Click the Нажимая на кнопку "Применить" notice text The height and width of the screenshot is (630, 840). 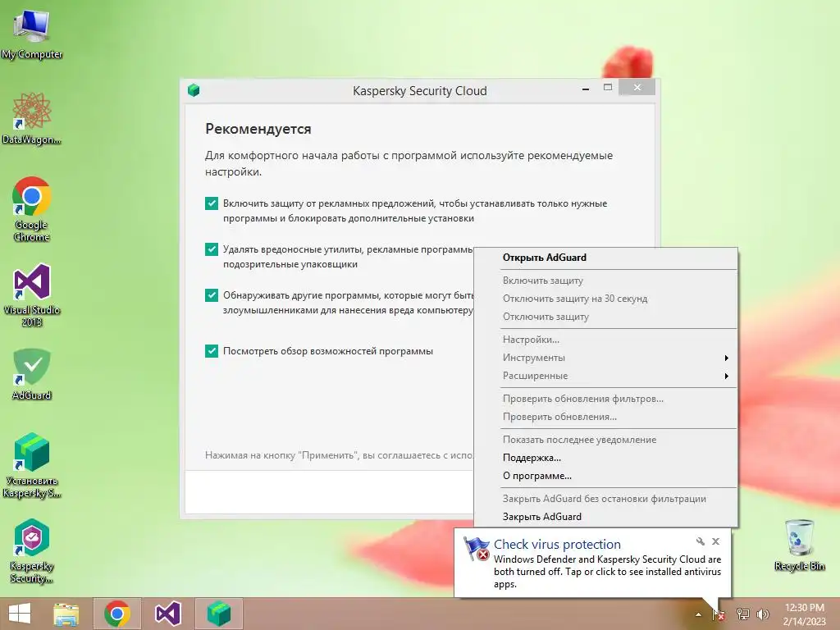tap(339, 455)
